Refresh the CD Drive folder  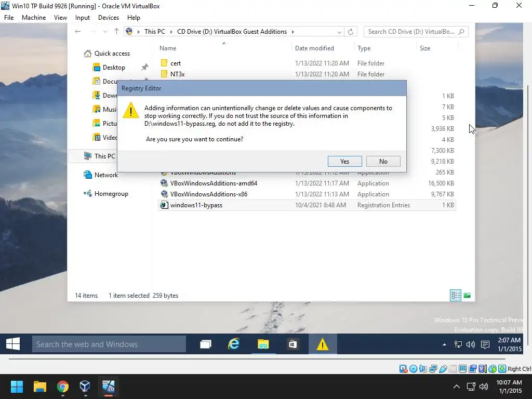click(x=351, y=32)
